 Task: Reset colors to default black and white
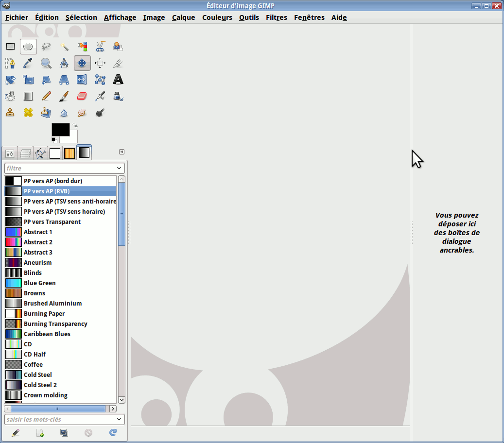tap(54, 140)
